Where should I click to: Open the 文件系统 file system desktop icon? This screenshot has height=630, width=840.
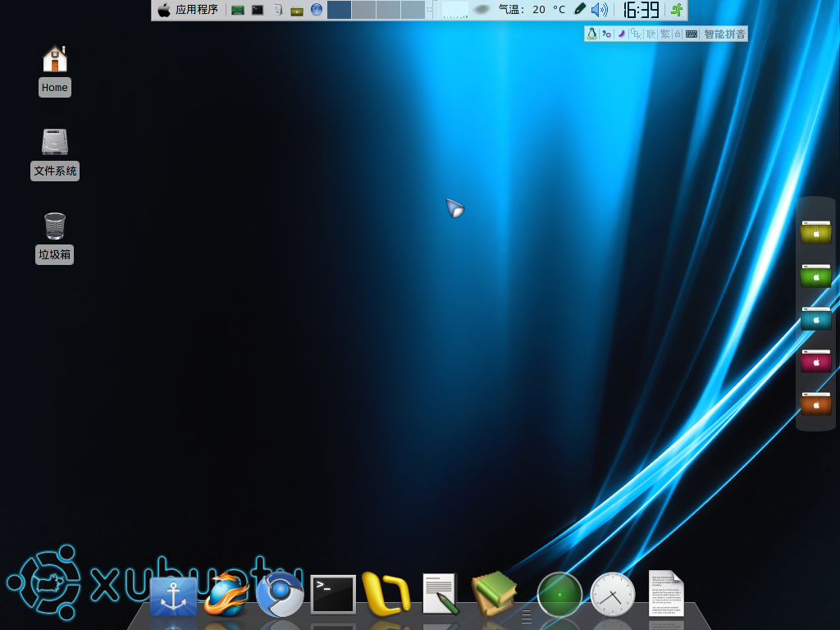(55, 154)
